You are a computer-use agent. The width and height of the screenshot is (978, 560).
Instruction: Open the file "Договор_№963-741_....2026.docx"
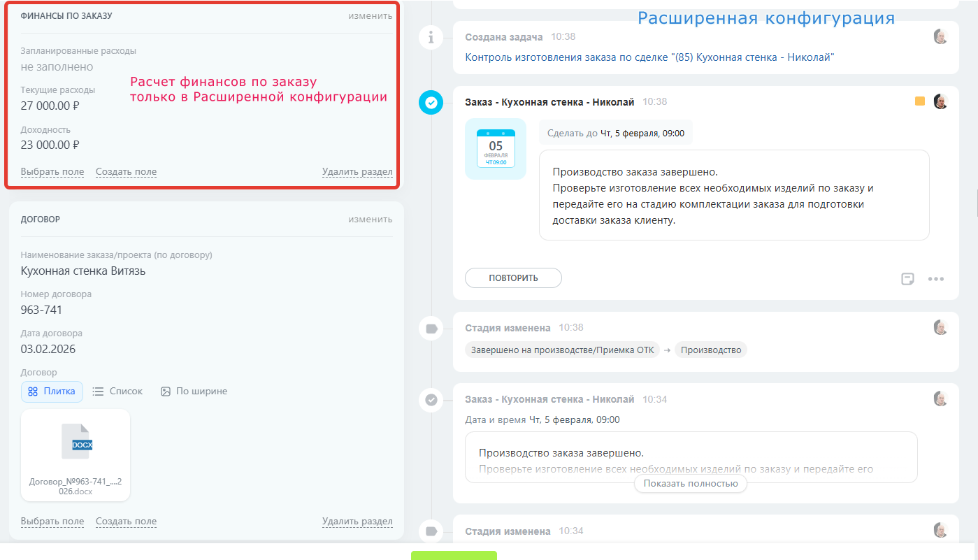75,486
